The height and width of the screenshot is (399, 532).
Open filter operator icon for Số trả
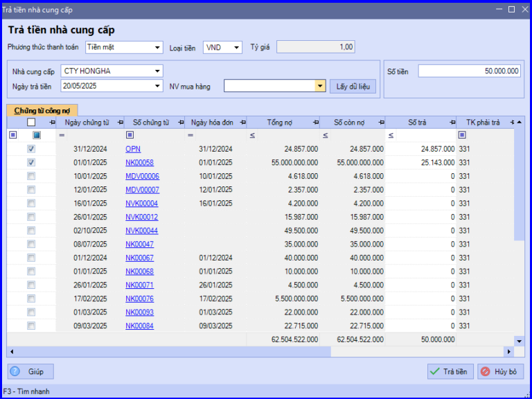391,135
